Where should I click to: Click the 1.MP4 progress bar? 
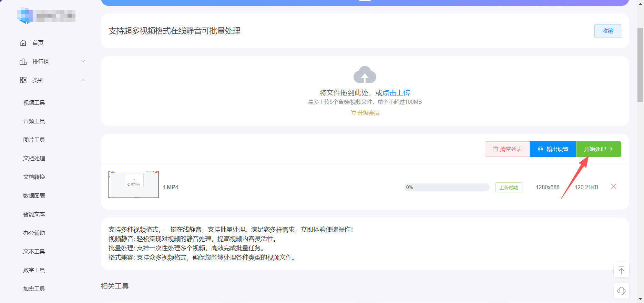coord(447,187)
